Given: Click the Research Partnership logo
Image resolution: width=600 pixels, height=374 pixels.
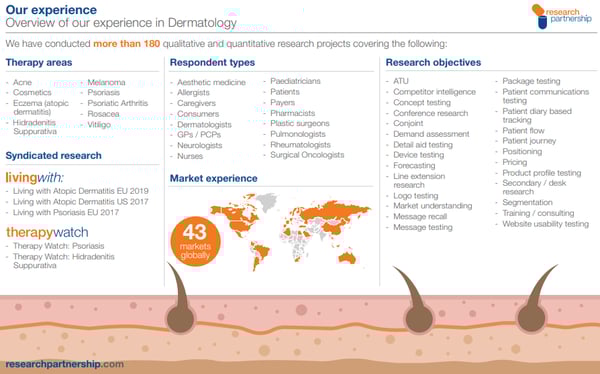Looking at the screenshot, I should (561, 16).
